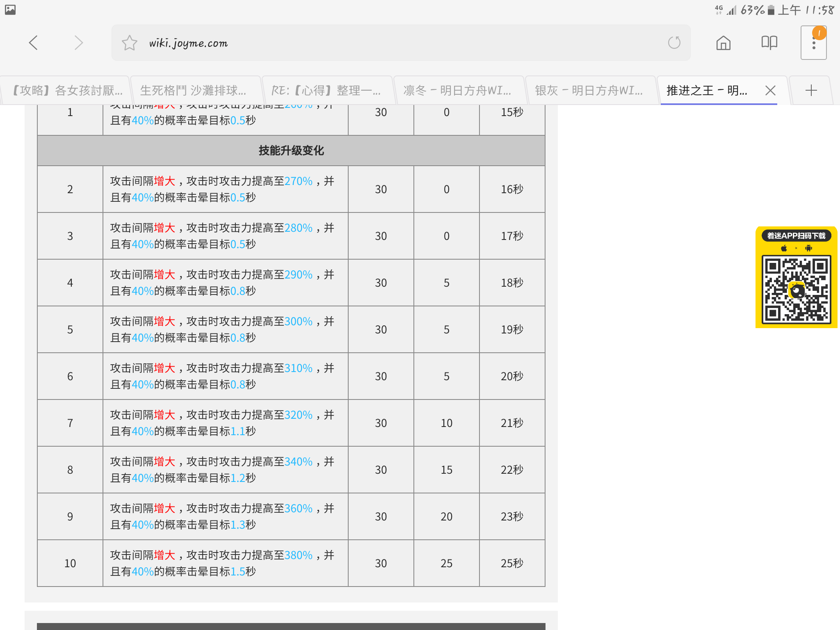This screenshot has height=630, width=840.
Task: Tap the battery indicator in status bar
Action: coord(771,10)
